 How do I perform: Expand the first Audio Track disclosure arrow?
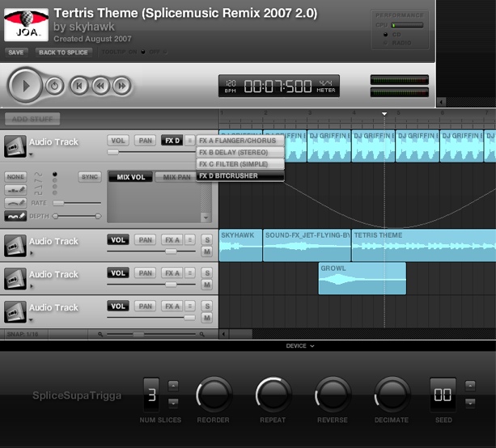click(x=32, y=152)
